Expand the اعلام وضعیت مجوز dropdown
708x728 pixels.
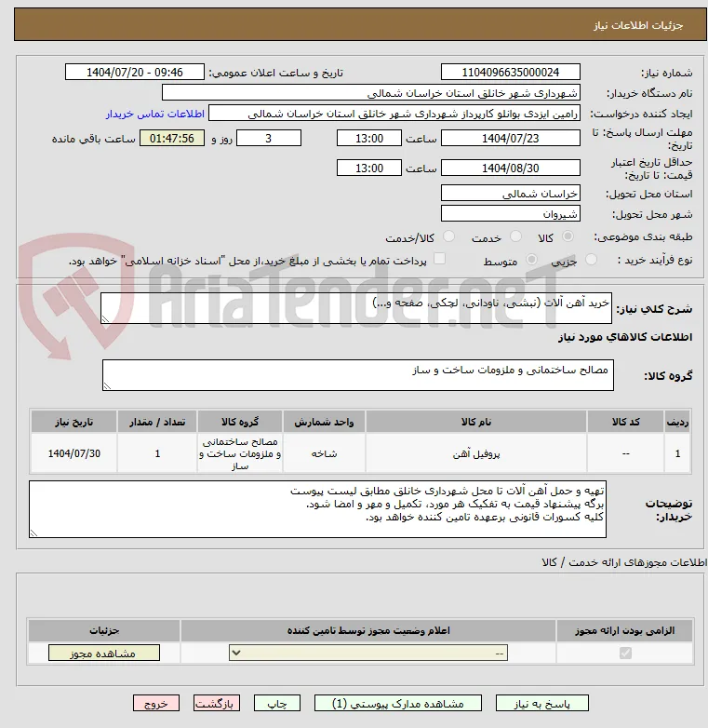click(x=368, y=653)
